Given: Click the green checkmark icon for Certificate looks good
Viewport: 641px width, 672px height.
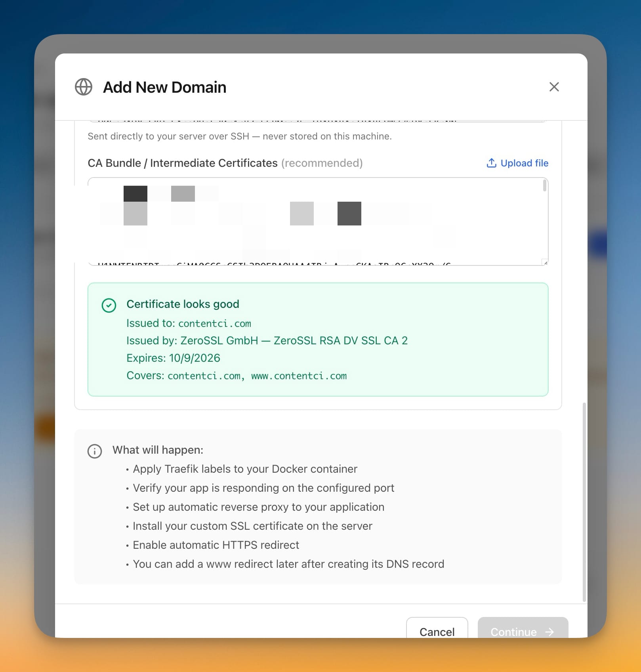Looking at the screenshot, I should [x=109, y=305].
